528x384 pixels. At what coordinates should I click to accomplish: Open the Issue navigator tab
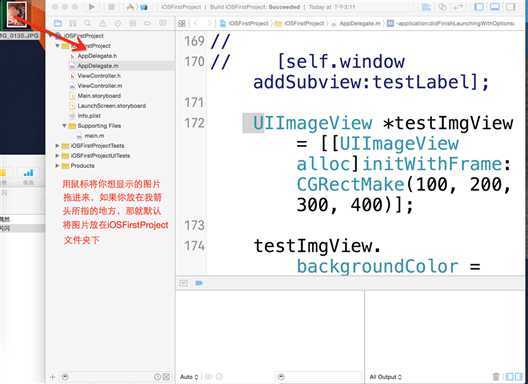pos(102,23)
